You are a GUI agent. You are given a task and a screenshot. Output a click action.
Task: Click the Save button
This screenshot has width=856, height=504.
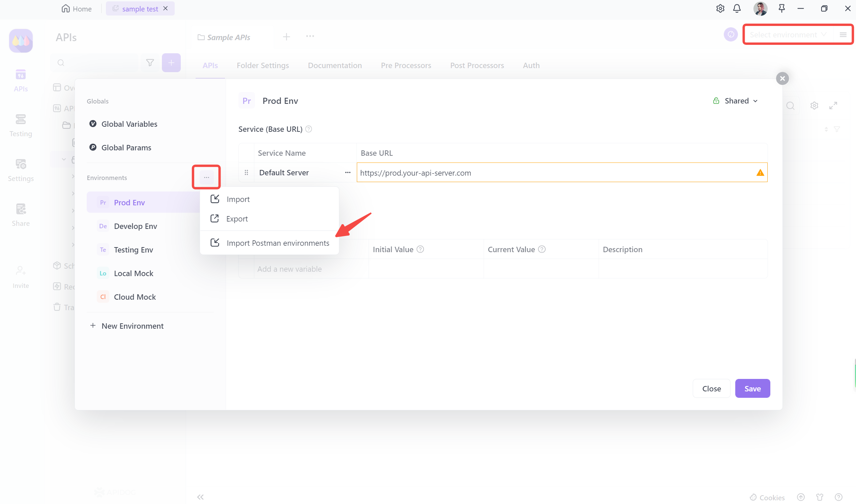[752, 388]
